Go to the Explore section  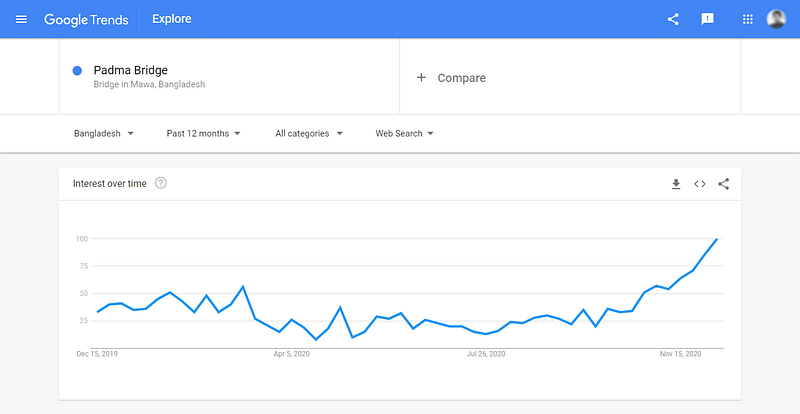(x=171, y=19)
